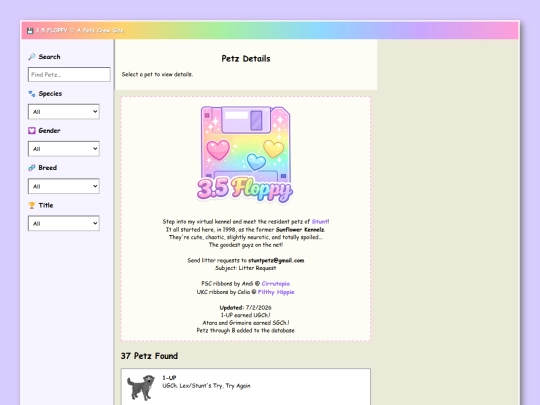Click 'Atara and Grimoire earned SGCh!' line
This screenshot has height=405, width=540.
246,323
